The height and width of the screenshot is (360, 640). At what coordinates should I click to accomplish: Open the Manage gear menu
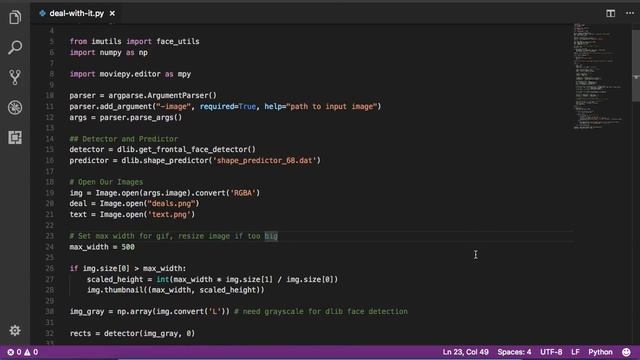coord(15,330)
